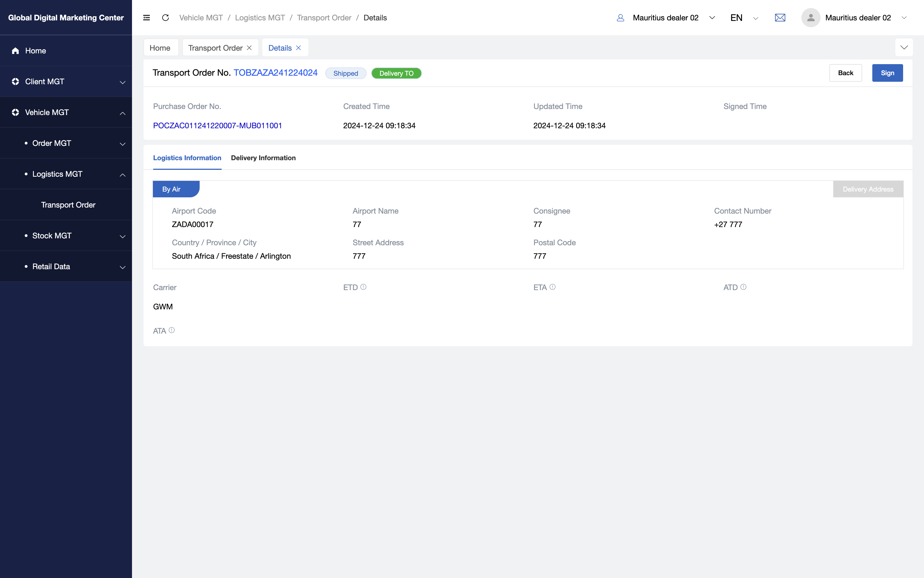
Task: Click the blue Sign button
Action: [x=887, y=73]
